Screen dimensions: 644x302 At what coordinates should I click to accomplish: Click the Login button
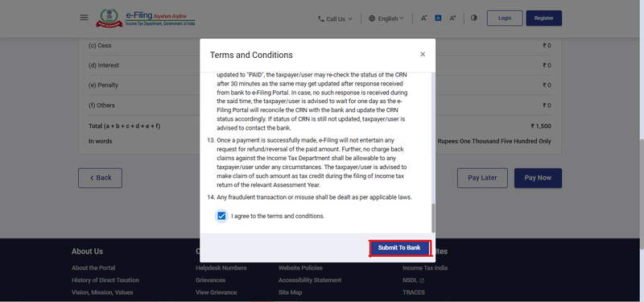click(505, 18)
